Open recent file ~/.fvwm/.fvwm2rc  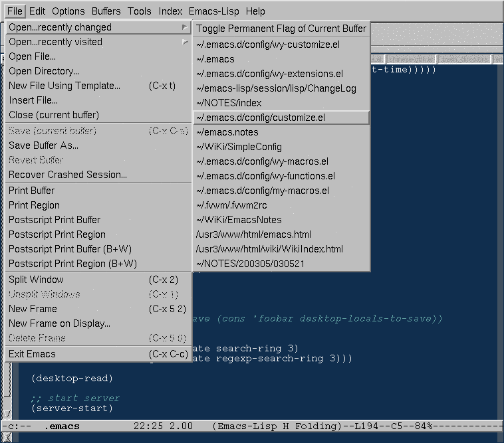(x=231, y=205)
